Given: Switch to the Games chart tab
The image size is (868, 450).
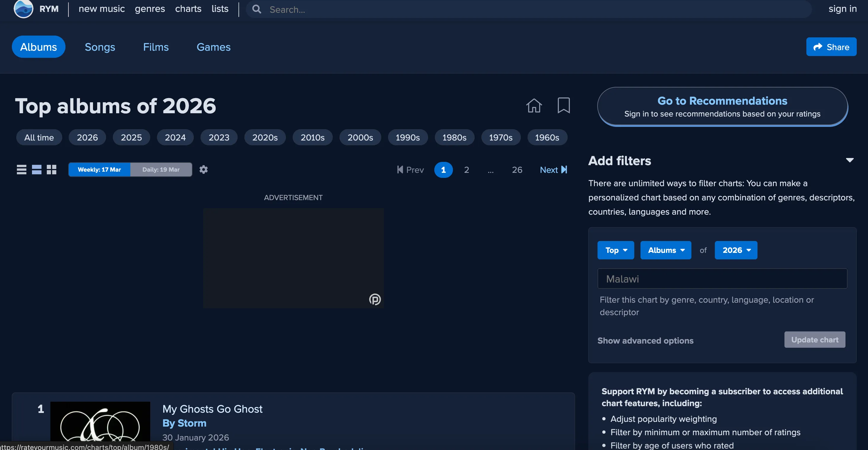Looking at the screenshot, I should pos(213,47).
